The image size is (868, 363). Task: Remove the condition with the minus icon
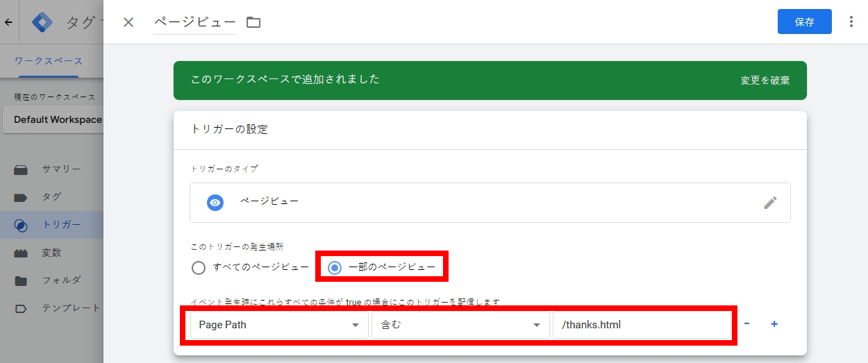747,324
